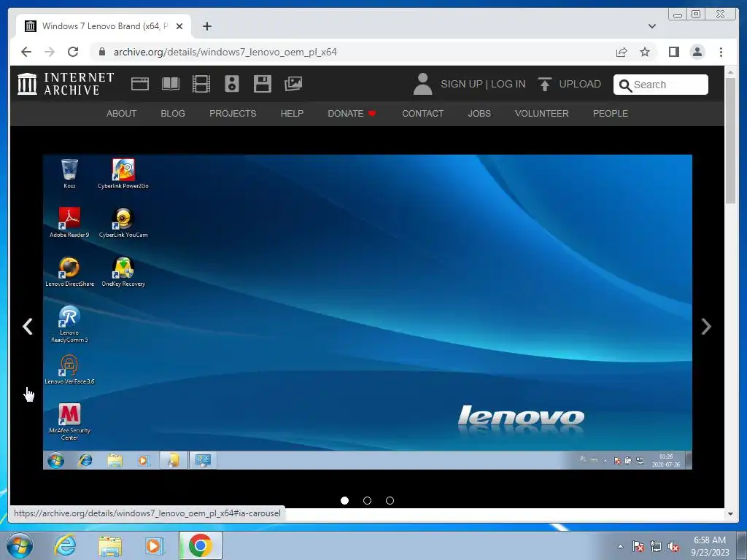
Task: Reload the page
Action: pos(73,52)
